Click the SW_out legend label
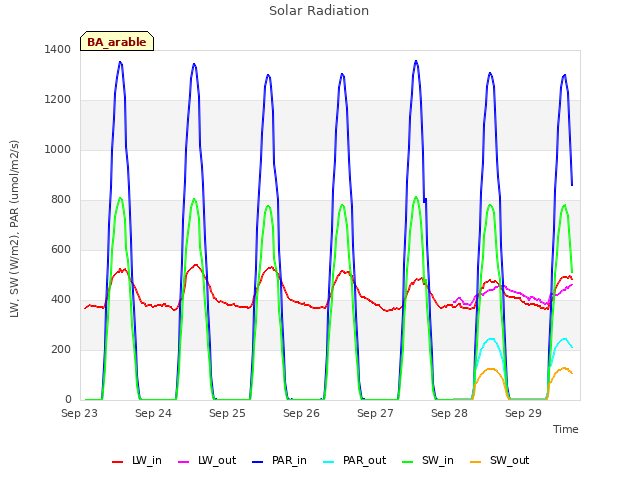This screenshot has width=640, height=480. (509, 461)
